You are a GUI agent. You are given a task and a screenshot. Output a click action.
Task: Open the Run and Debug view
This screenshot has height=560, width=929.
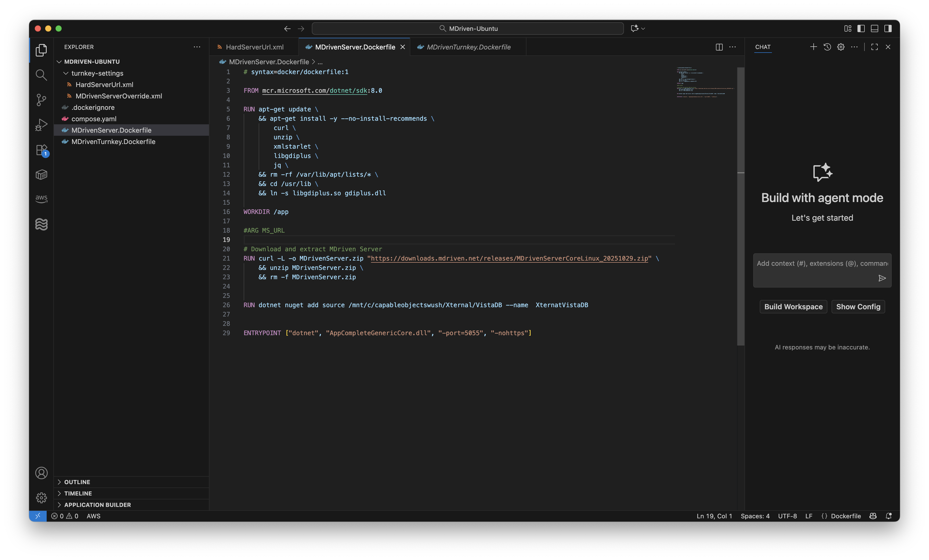click(41, 125)
